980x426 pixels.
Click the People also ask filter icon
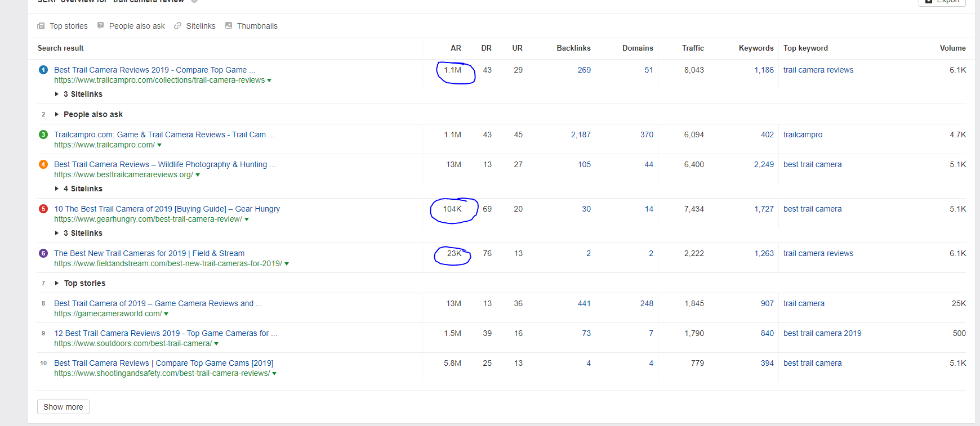pyautogui.click(x=101, y=25)
